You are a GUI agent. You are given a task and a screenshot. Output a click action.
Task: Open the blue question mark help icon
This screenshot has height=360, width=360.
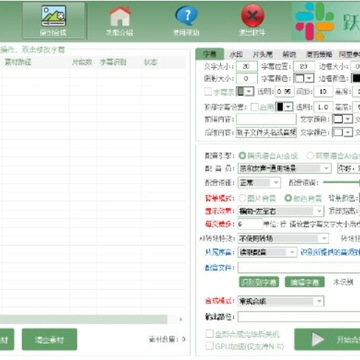[x=186, y=16]
